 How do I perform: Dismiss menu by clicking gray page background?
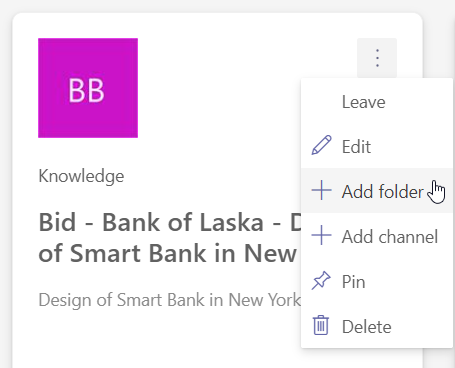(6, 167)
